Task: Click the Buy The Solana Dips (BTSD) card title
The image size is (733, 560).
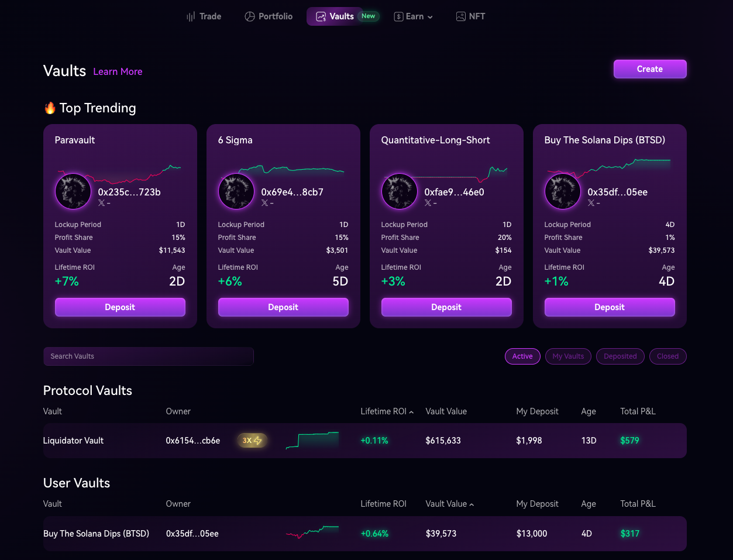Action: (x=605, y=140)
